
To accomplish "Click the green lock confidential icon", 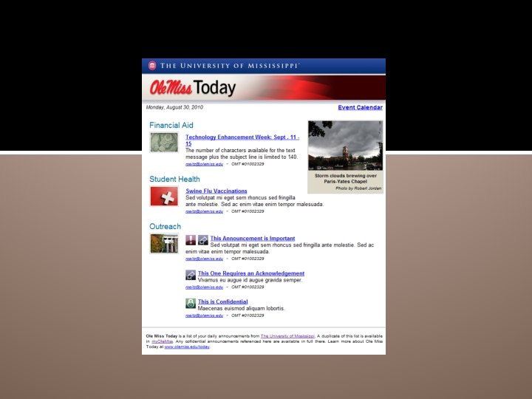I will click(x=191, y=303).
